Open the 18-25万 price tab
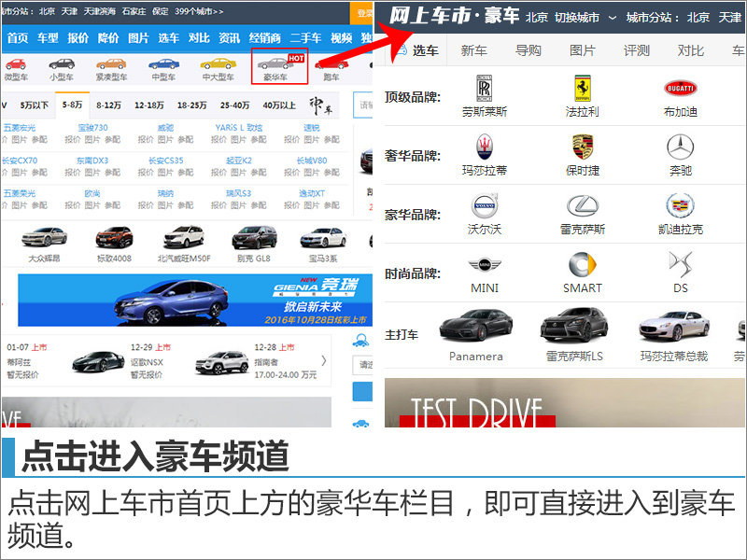747x560 pixels. pos(192,105)
